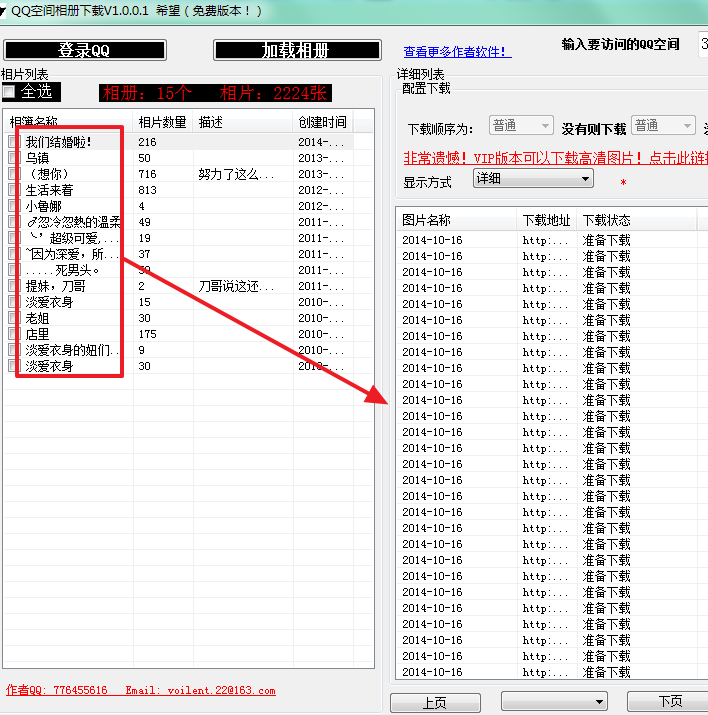Click the 下载地址 column header
The width and height of the screenshot is (708, 715).
pos(547,220)
